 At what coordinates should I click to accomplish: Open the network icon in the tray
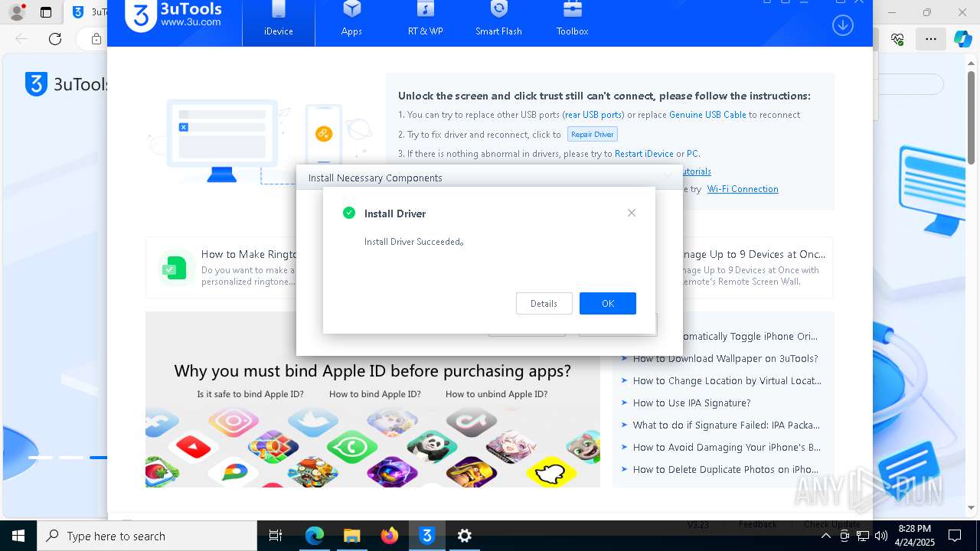coord(863,536)
